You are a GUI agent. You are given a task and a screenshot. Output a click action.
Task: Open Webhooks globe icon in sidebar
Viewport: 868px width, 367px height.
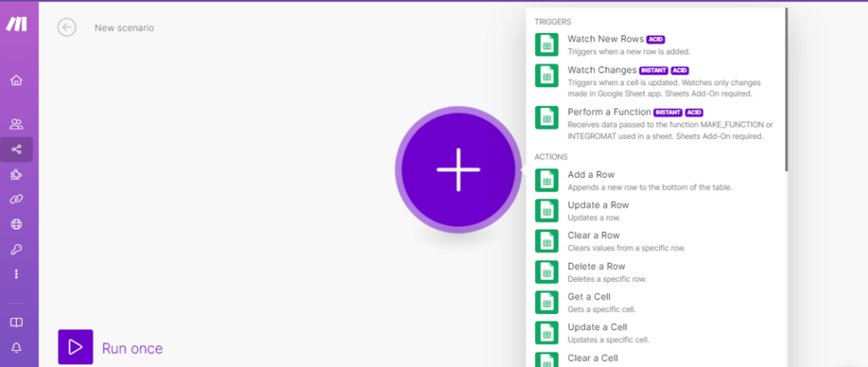16,224
